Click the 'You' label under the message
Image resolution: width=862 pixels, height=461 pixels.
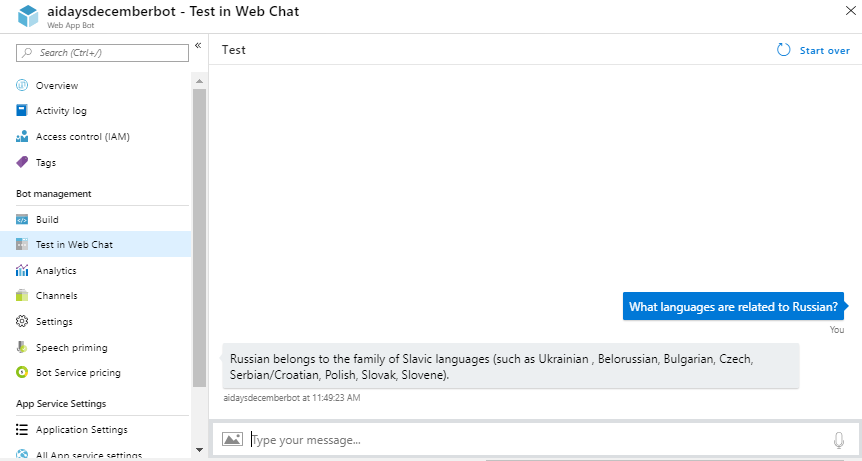(x=837, y=330)
